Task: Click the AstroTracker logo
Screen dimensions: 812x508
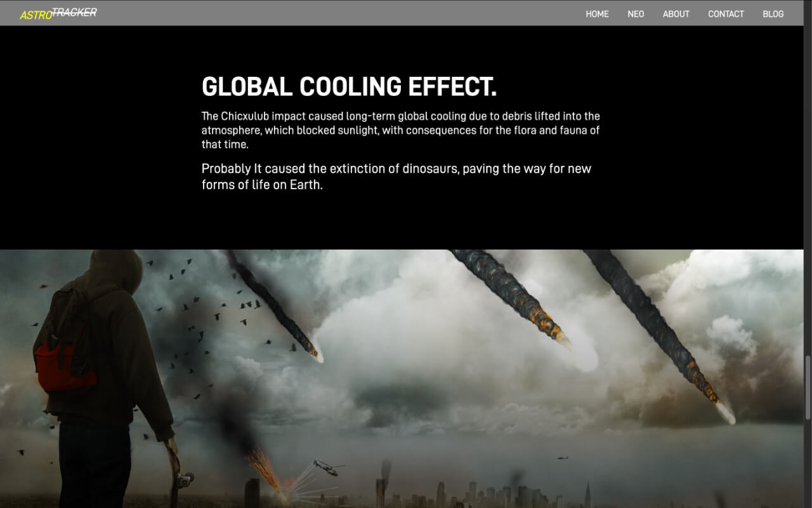Action: (x=58, y=13)
